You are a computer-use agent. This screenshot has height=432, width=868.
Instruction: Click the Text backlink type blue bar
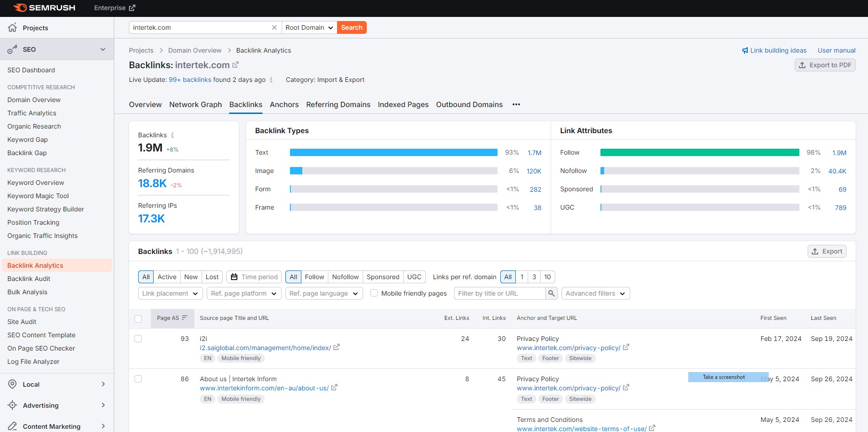pos(394,152)
